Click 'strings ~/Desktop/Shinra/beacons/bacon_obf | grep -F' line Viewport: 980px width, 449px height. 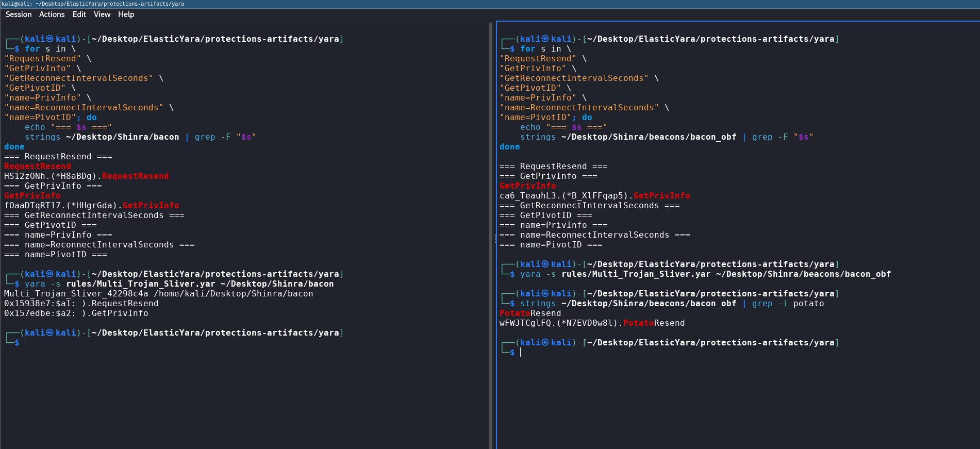[x=667, y=137]
